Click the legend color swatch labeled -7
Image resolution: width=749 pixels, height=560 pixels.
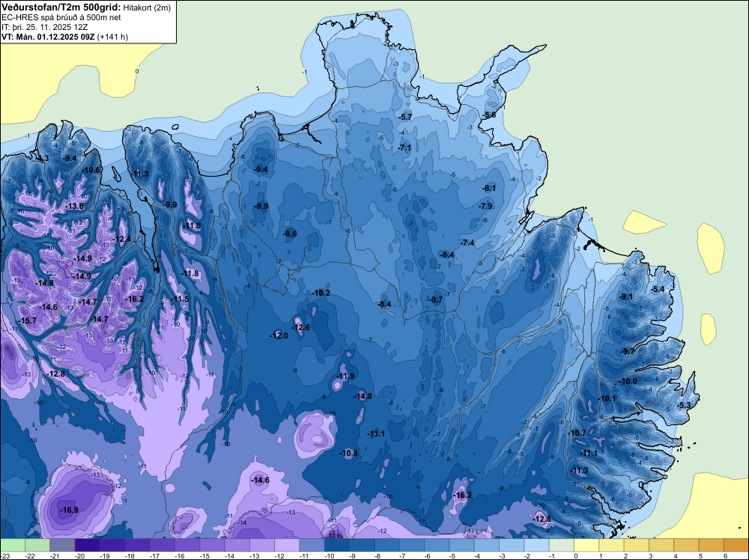(412, 545)
